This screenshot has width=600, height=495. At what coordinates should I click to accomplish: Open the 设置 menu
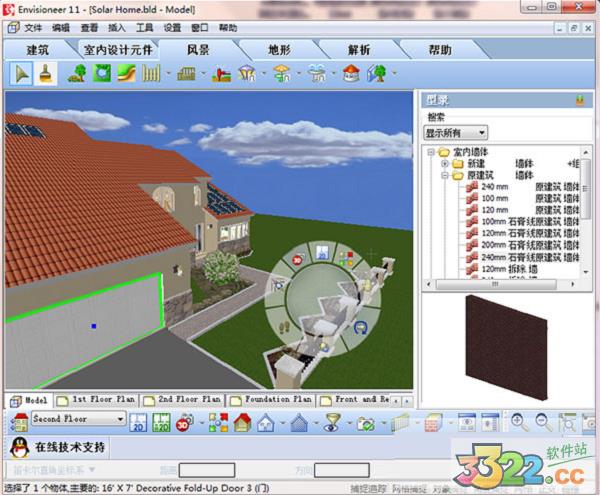click(172, 28)
